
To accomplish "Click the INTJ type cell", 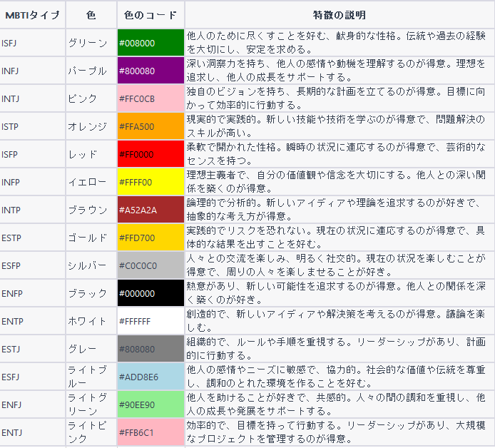I will 33,98.
